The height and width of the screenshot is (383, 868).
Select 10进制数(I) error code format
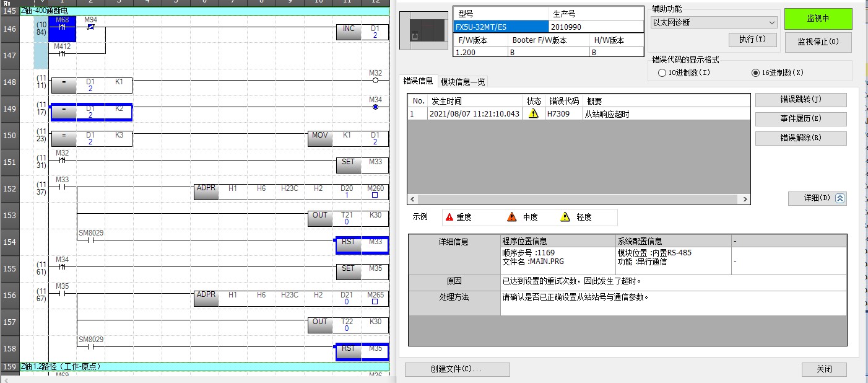coord(662,73)
